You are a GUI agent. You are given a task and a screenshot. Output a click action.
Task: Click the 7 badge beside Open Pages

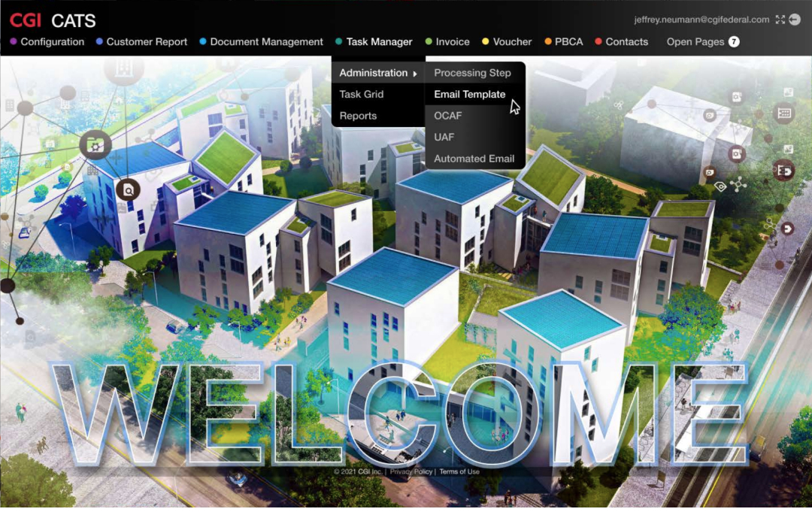click(734, 42)
